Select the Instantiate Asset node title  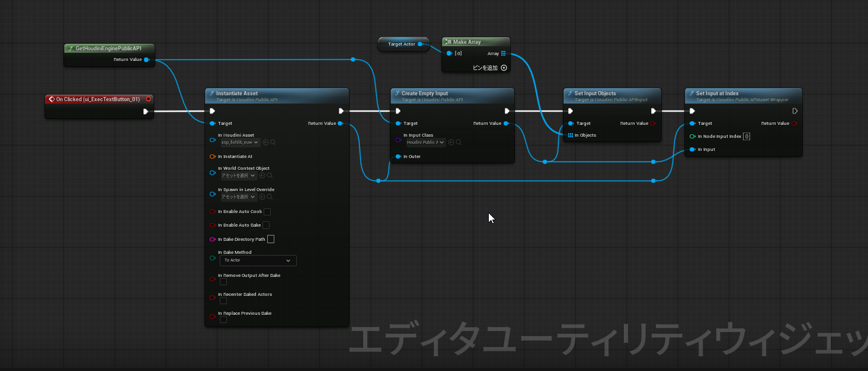coord(237,93)
